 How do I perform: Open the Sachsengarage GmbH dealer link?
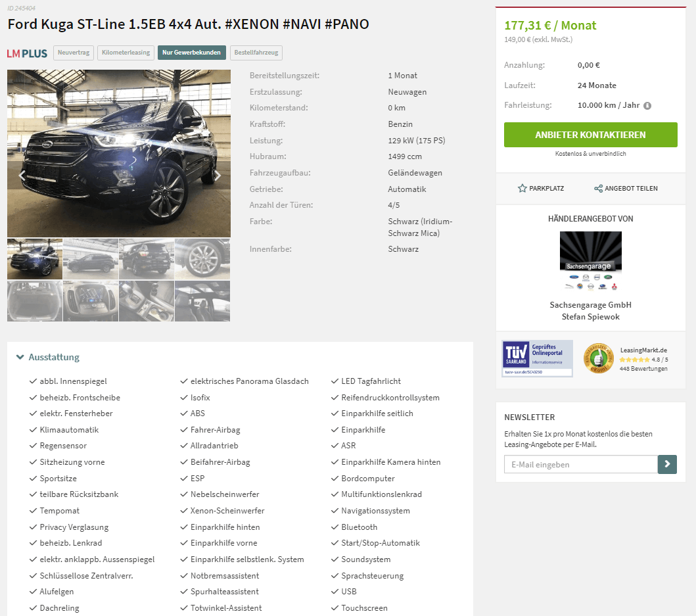point(590,304)
